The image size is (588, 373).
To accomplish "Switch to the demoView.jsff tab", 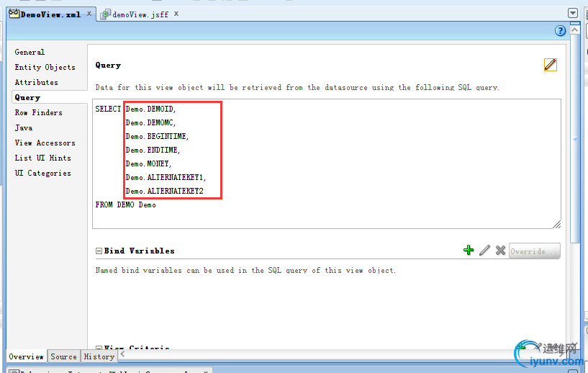I will click(140, 14).
